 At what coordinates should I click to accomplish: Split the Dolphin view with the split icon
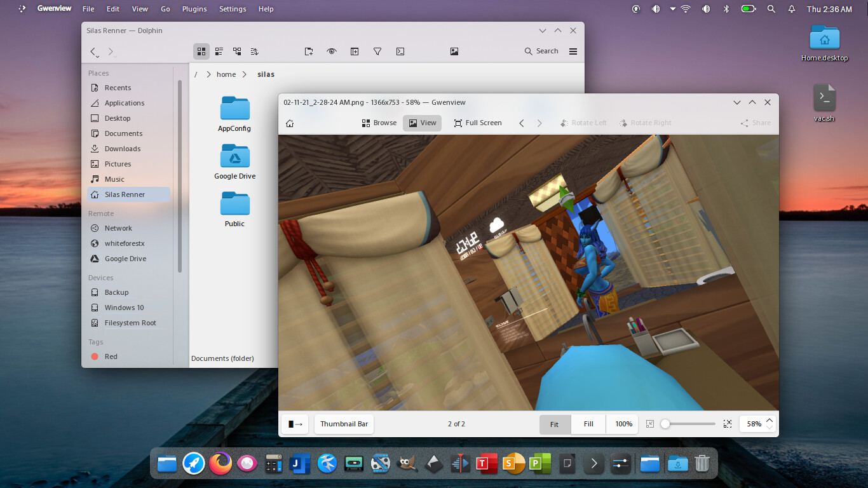[x=355, y=51]
